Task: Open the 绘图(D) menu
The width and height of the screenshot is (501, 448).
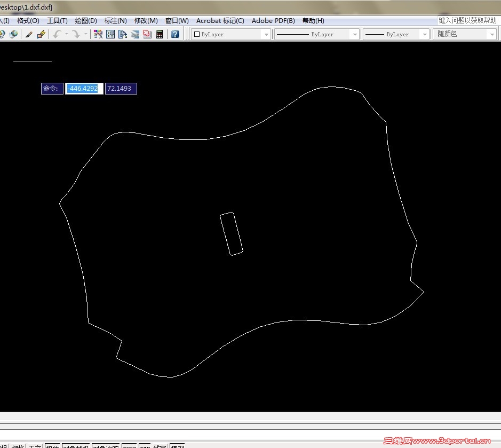Action: click(86, 21)
